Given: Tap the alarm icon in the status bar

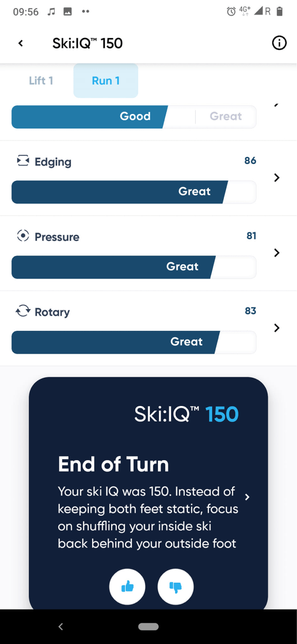Looking at the screenshot, I should [x=231, y=11].
